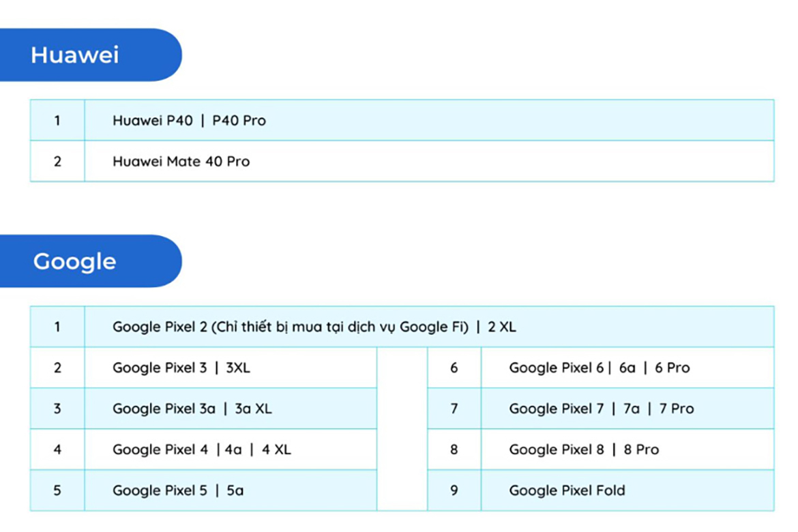Click the blue Huawei section header

[75, 55]
